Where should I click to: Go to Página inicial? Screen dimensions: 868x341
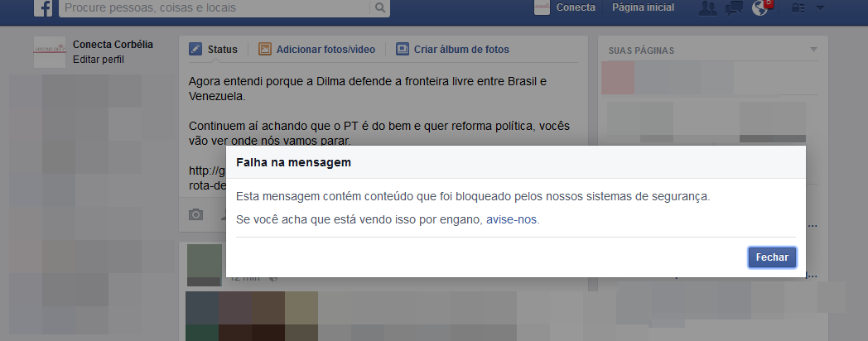644,7
